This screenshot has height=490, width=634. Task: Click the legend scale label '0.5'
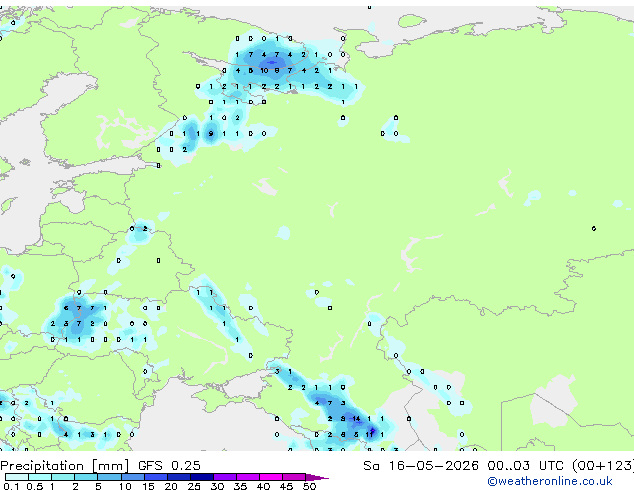[34, 486]
